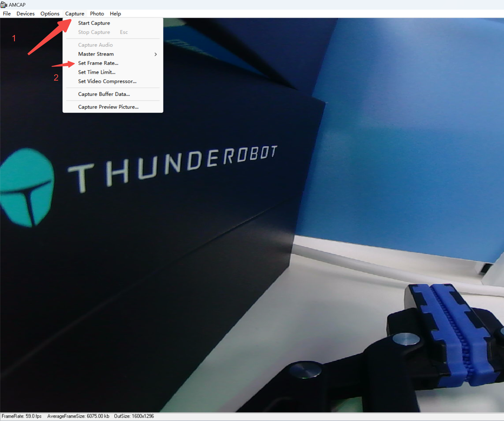The width and height of the screenshot is (504, 421).
Task: Choose Capture Preview Picture... entry
Action: point(113,107)
